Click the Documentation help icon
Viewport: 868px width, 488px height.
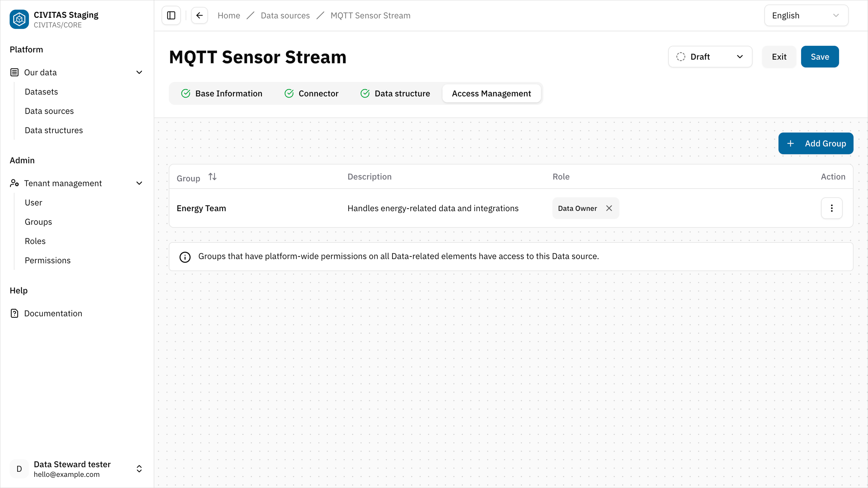click(x=14, y=313)
